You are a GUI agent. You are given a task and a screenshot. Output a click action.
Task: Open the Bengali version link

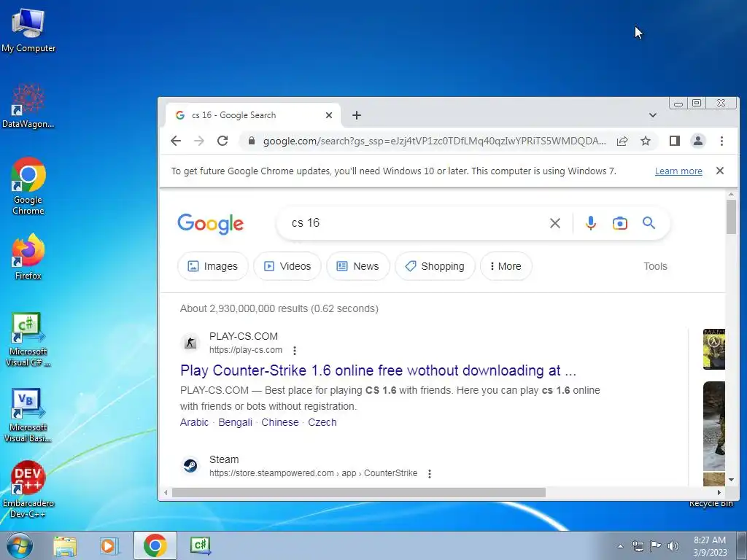pyautogui.click(x=236, y=422)
